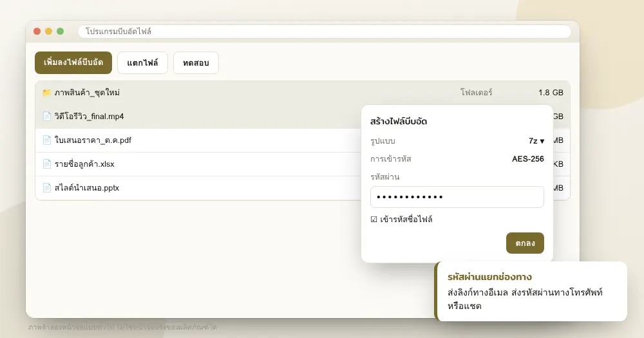Click the เพิ่มลงไฟล์บีบอัด button
Viewport: 644px width, 338px height.
73,63
